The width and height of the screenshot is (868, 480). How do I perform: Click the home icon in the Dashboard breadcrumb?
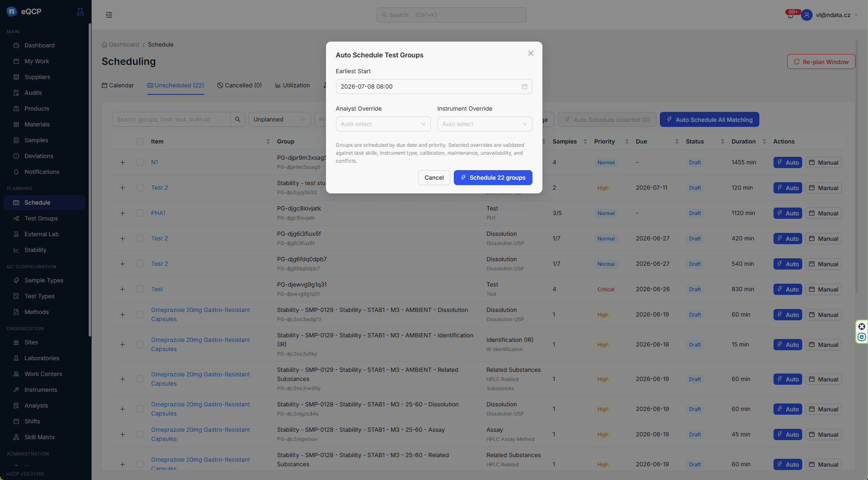coord(104,45)
